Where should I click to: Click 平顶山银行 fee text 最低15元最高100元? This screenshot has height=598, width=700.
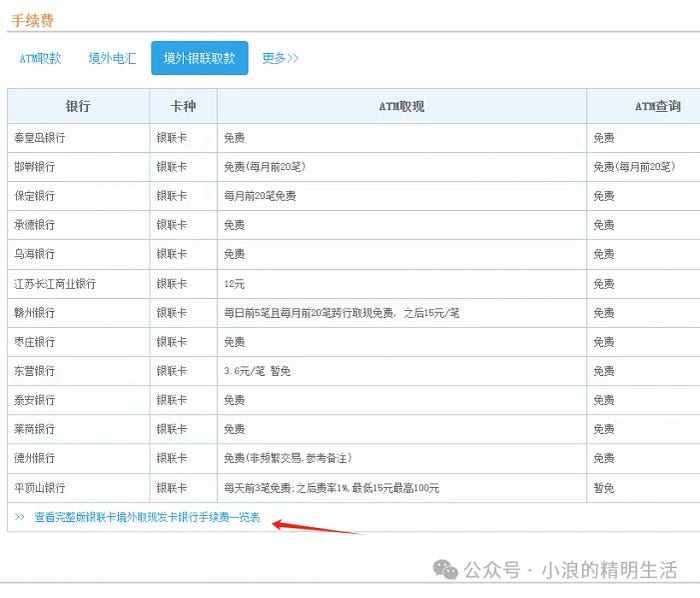pyautogui.click(x=396, y=488)
